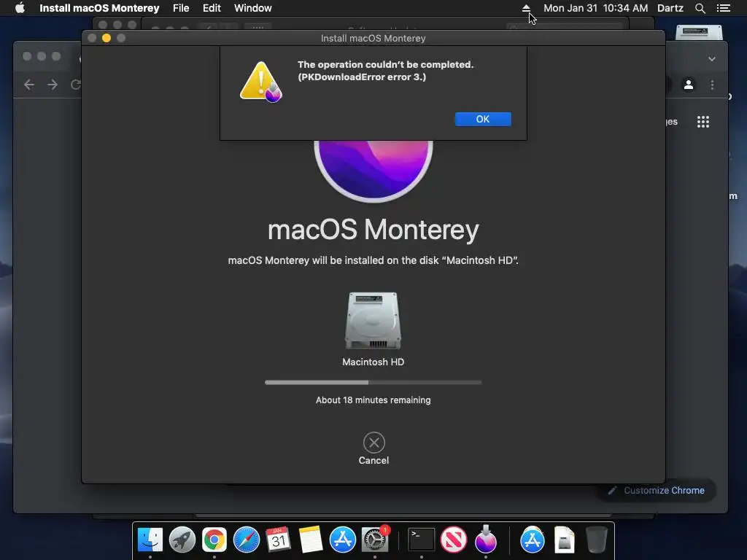747x560 pixels.
Task: Click the Dartz user name in the menu bar
Action: click(x=670, y=8)
